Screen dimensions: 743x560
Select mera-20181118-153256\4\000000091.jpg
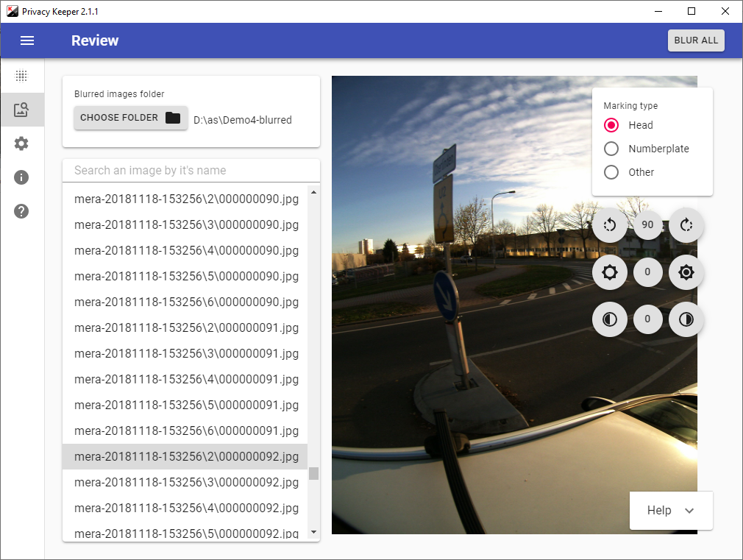[x=185, y=379]
